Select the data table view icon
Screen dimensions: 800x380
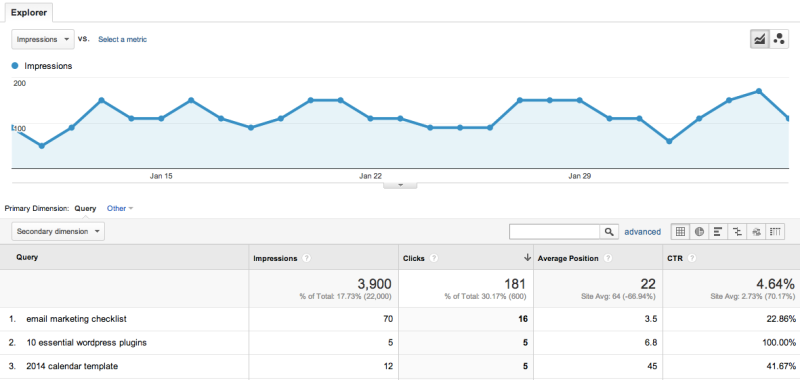680,232
